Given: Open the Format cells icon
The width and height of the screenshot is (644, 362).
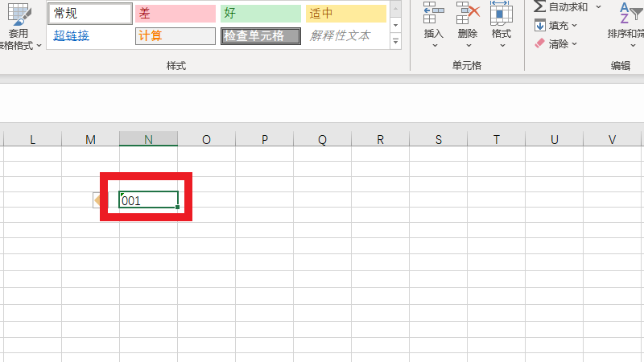Looking at the screenshot, I should (501, 14).
